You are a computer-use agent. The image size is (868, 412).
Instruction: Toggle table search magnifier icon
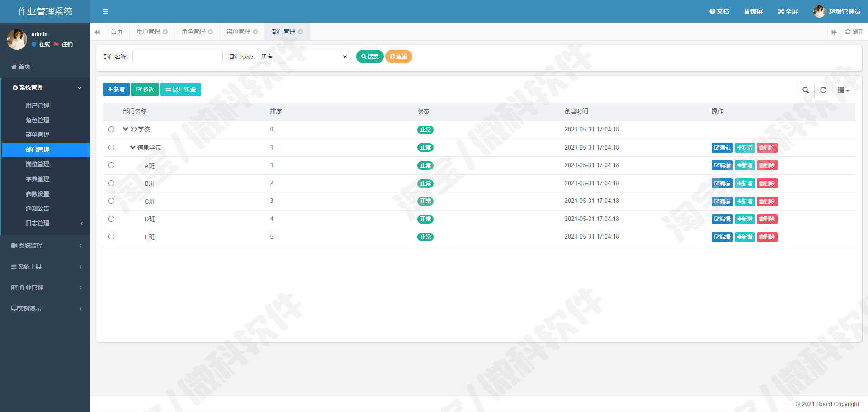tap(806, 90)
